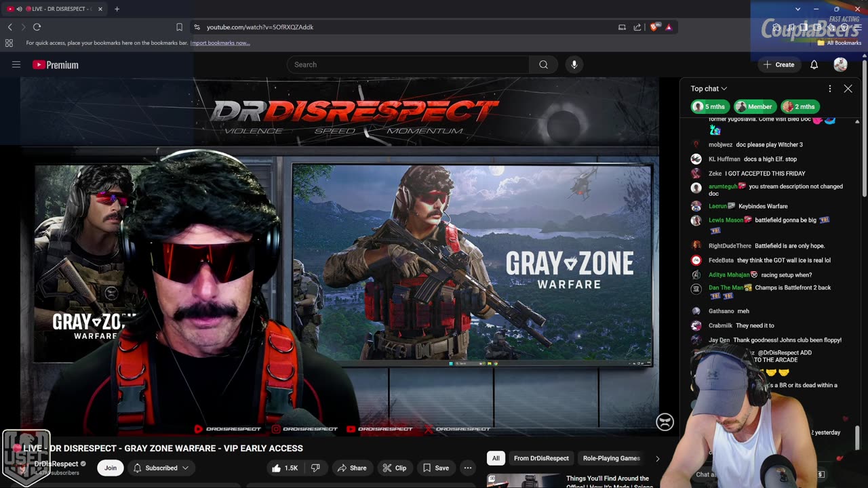The image size is (868, 488).
Task: Open the emoji face icon on the video
Action: (x=665, y=422)
